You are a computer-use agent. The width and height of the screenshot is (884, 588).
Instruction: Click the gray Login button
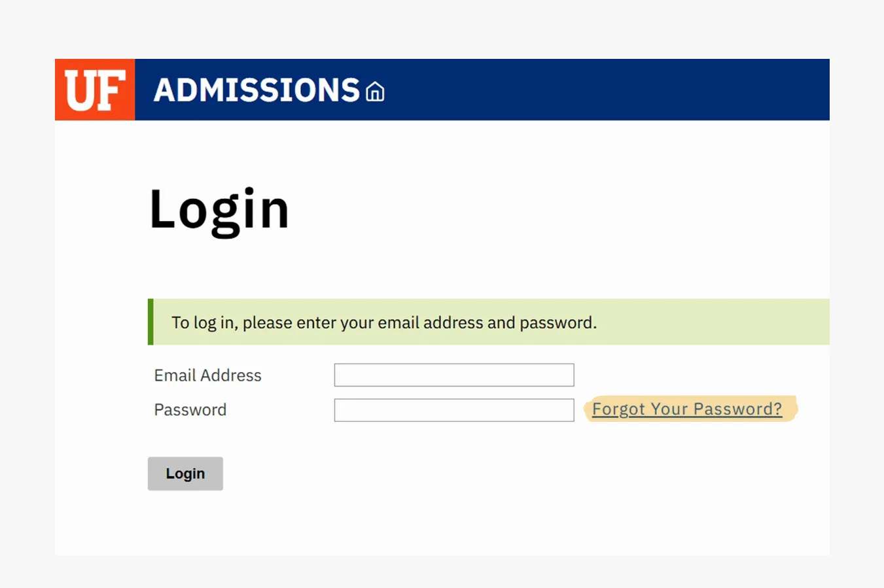click(x=185, y=474)
